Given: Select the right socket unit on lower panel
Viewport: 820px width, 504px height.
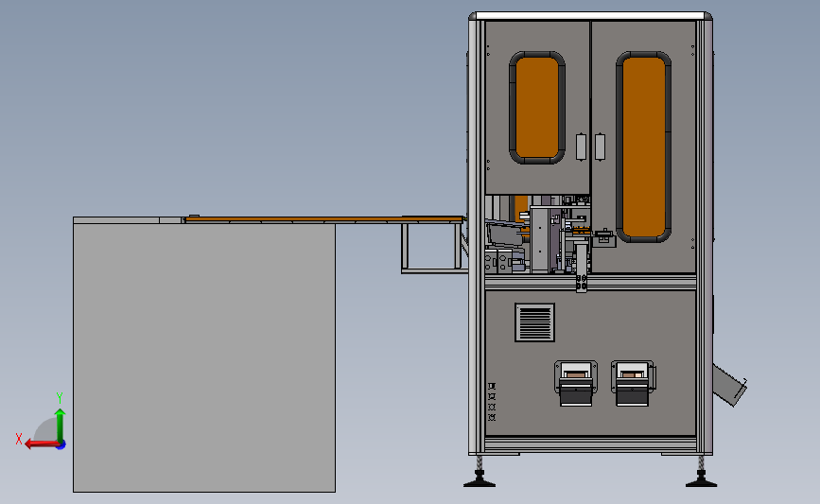Looking at the screenshot, I should (x=633, y=383).
